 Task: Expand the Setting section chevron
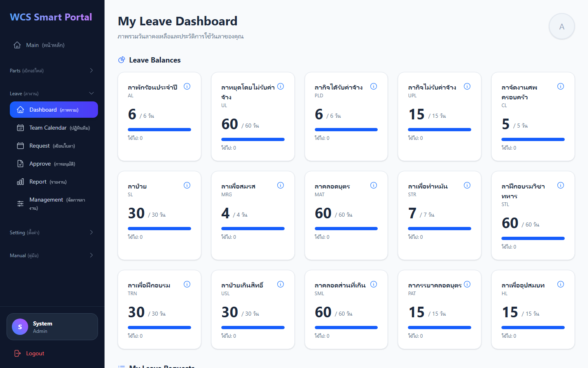coord(91,232)
